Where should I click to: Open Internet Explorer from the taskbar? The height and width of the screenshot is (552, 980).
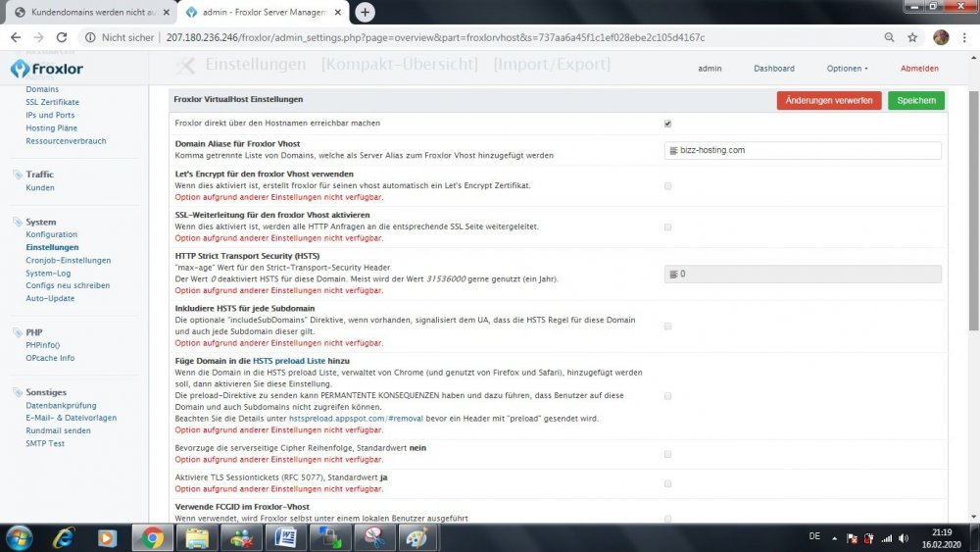point(64,537)
